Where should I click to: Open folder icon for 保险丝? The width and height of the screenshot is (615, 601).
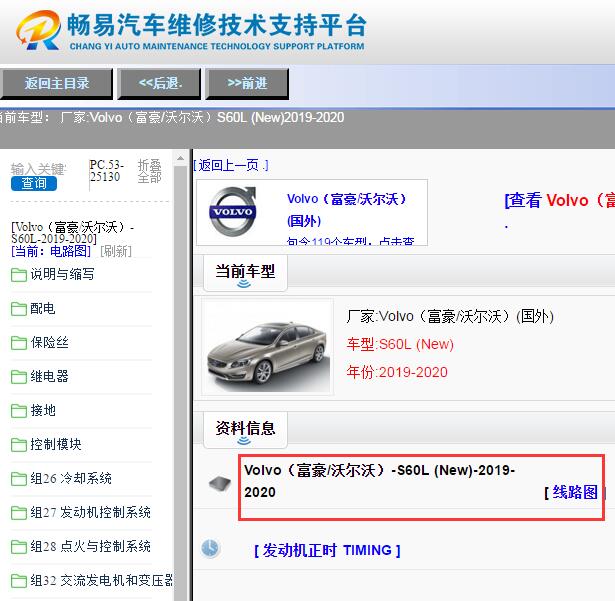coord(18,342)
